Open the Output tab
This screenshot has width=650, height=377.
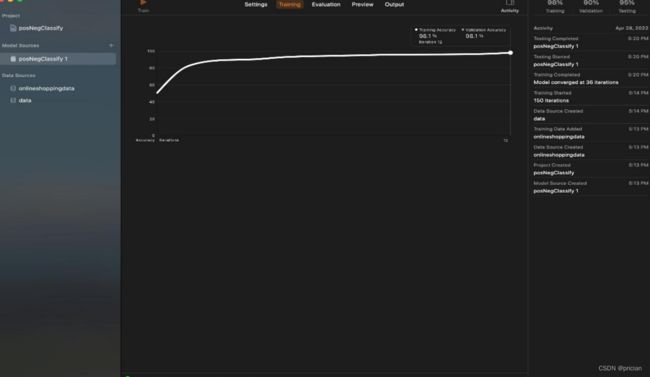[394, 5]
